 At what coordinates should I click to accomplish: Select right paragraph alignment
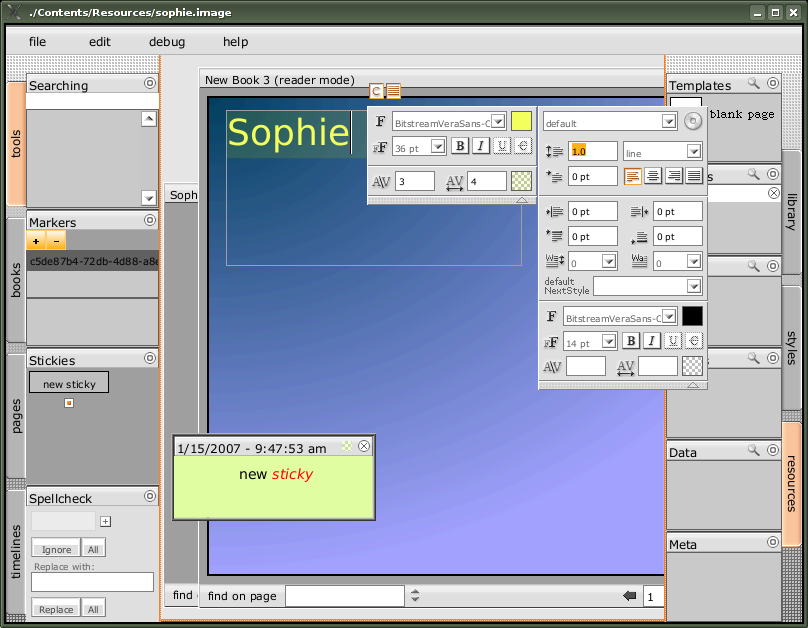click(674, 176)
